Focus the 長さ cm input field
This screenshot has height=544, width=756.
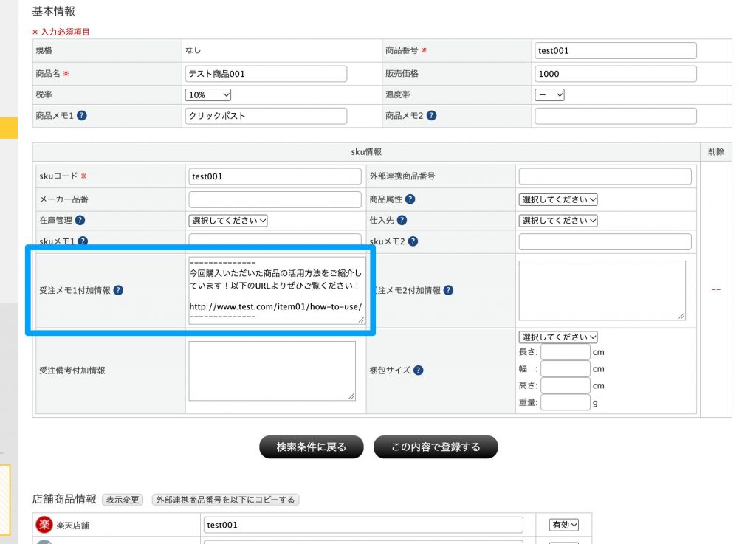click(565, 352)
